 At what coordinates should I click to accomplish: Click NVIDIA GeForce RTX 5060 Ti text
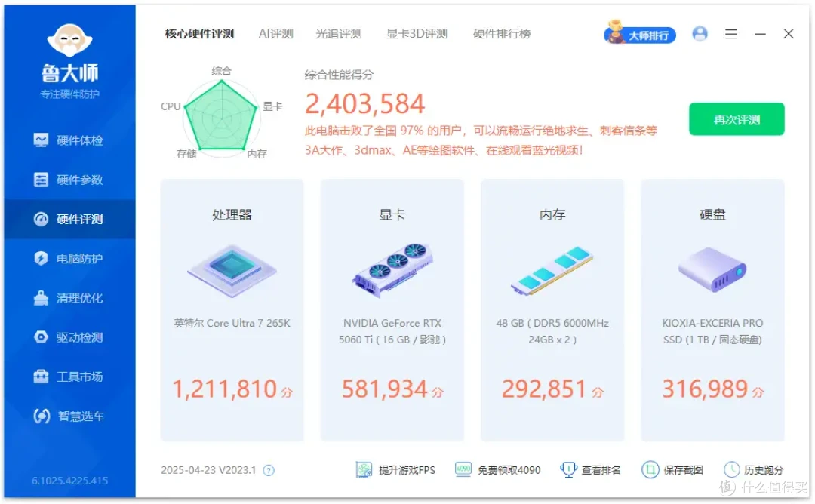[x=392, y=331]
